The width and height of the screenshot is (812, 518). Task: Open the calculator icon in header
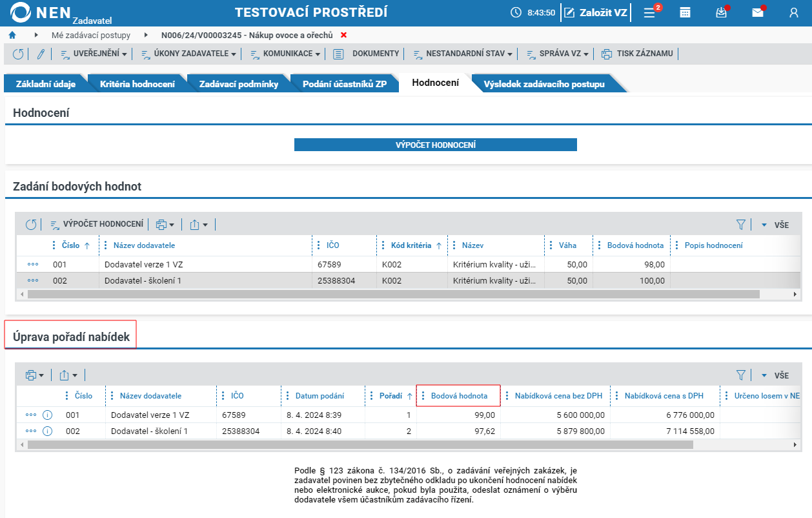685,12
